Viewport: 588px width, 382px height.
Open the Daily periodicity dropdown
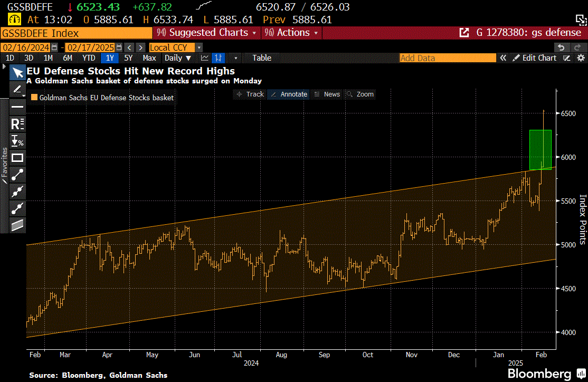[x=178, y=58]
